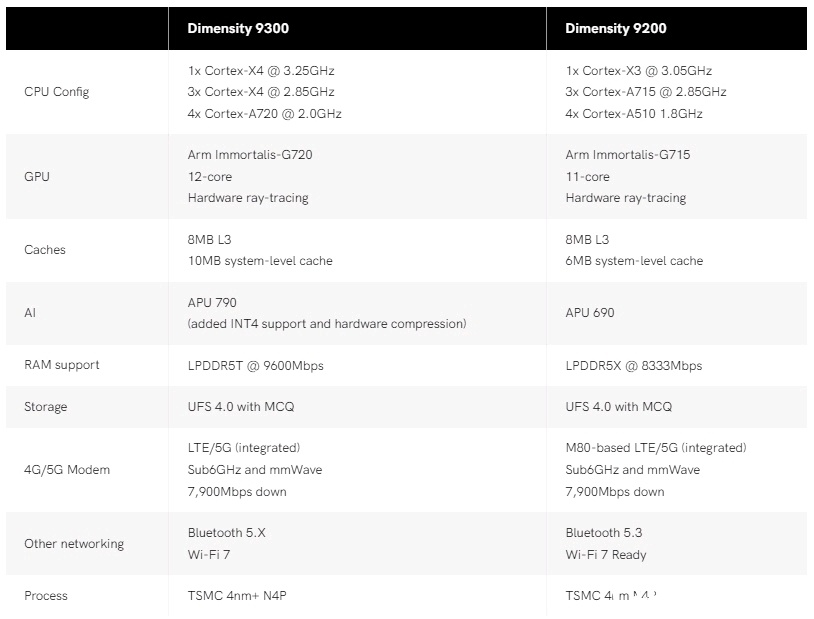Click the 1x Cortex-X3 @ 3.05GHz line
The image size is (814, 619).
(638, 71)
